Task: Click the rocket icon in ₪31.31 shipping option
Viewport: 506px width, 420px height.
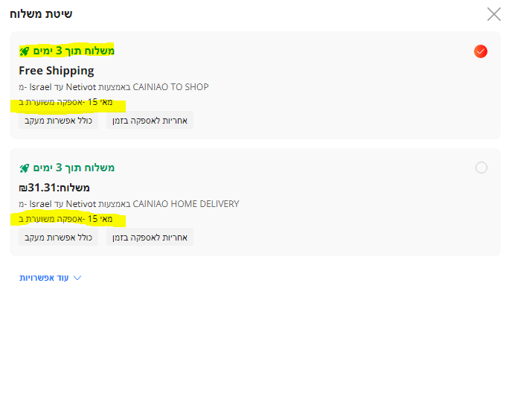Action: click(24, 168)
